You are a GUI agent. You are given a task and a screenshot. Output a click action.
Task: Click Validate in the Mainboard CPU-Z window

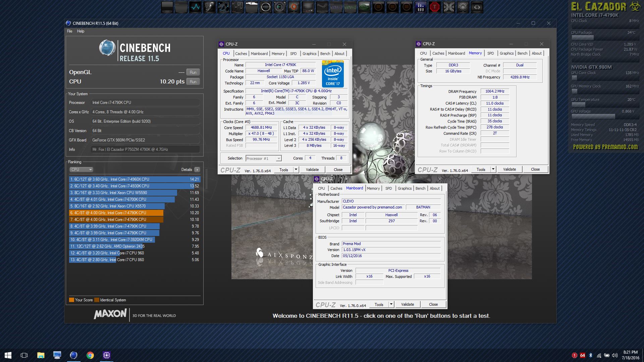click(408, 304)
